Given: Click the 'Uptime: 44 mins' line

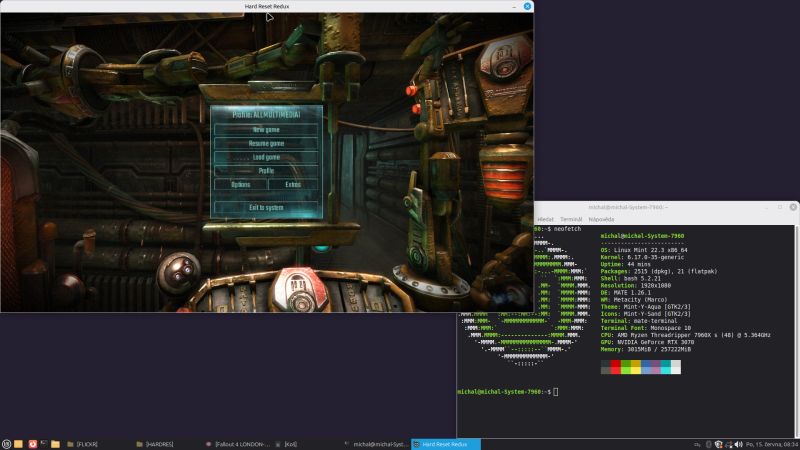Looking at the screenshot, I should tap(626, 264).
